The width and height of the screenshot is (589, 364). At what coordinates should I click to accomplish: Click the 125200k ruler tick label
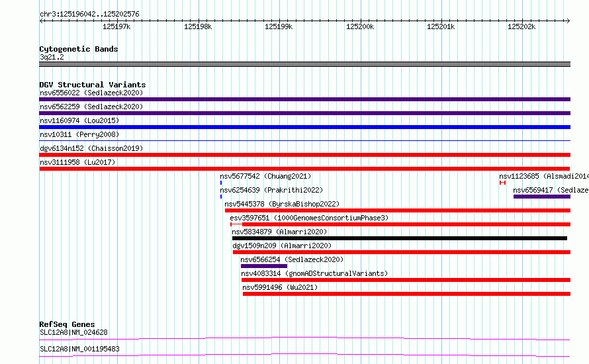(x=360, y=26)
